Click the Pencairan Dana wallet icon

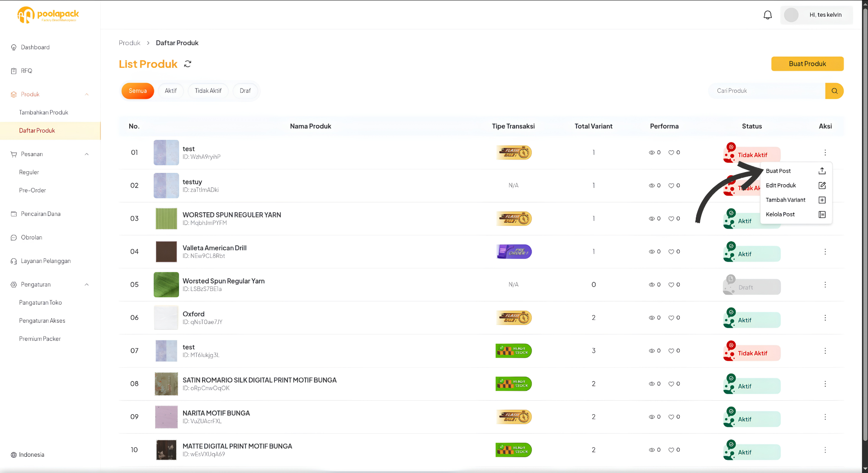pyautogui.click(x=14, y=214)
